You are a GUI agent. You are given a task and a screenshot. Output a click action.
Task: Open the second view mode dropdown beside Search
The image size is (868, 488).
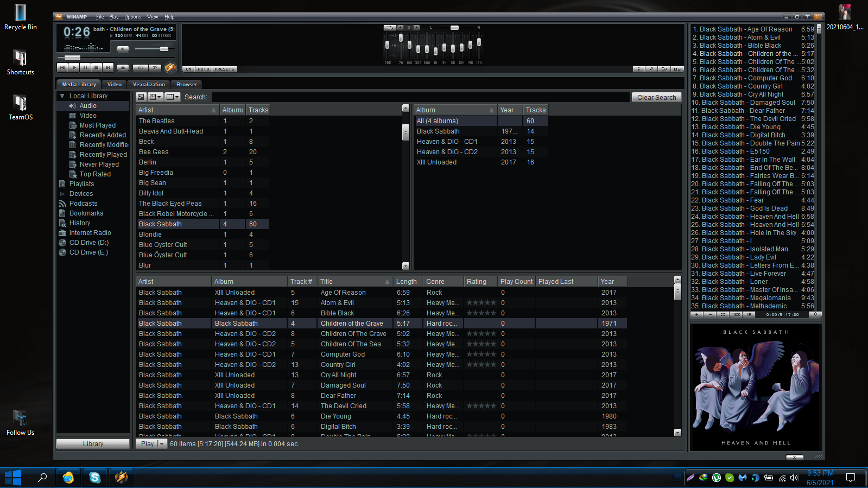[x=155, y=97]
